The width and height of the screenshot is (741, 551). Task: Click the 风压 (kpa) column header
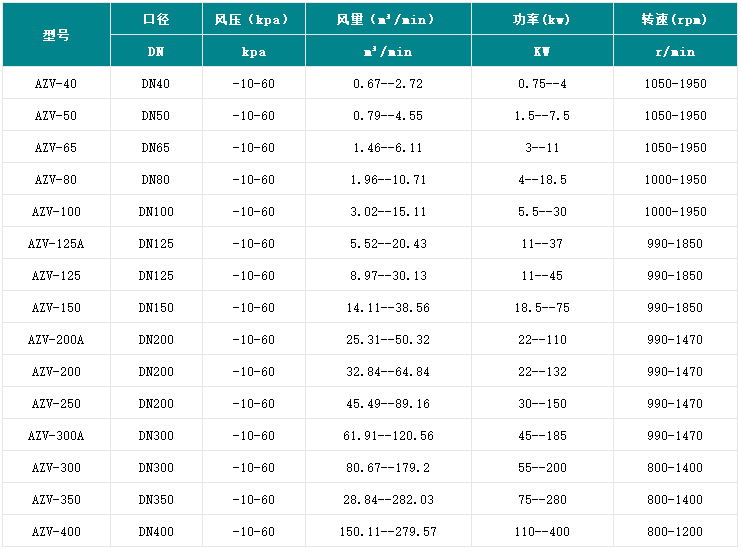[254, 20]
